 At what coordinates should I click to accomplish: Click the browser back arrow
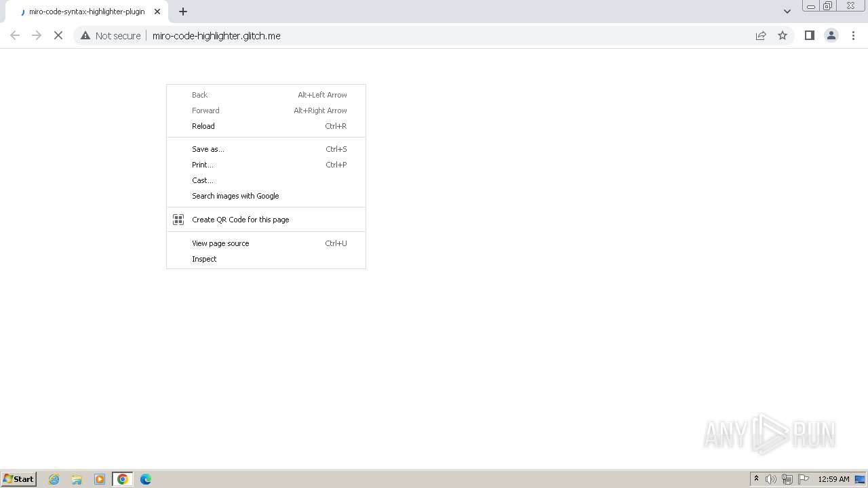pyautogui.click(x=15, y=36)
